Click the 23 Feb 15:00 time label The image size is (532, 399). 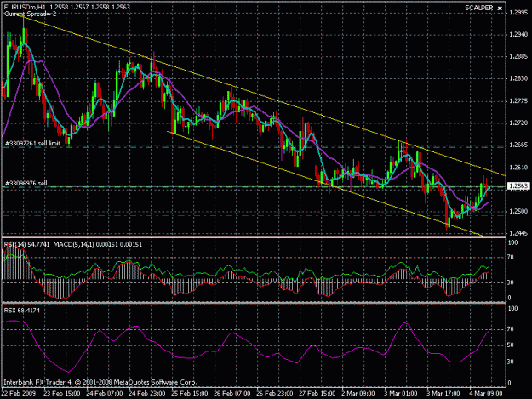(62, 394)
